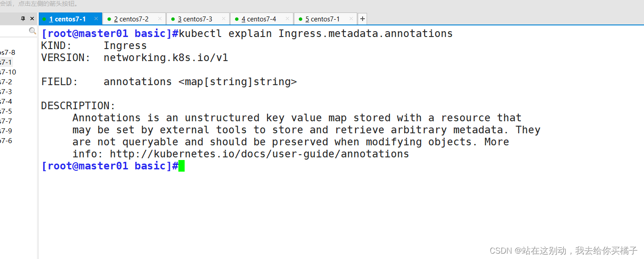Close the 3 centos7-3 tab
644x259 pixels.
click(x=223, y=19)
